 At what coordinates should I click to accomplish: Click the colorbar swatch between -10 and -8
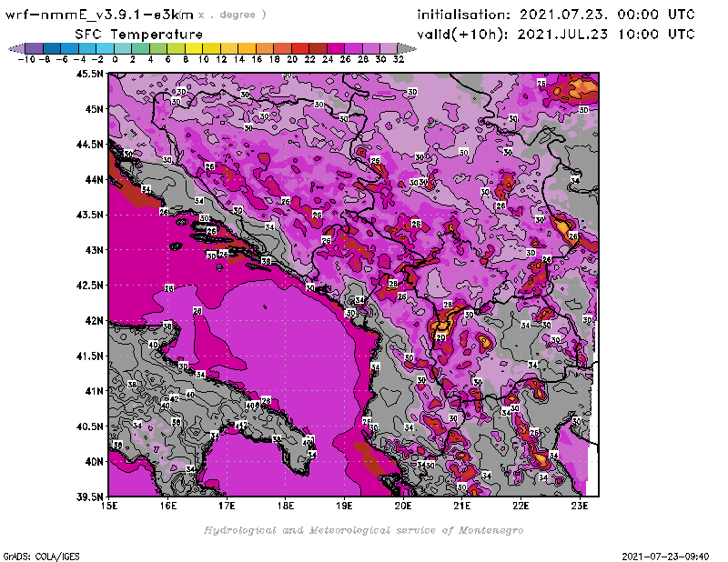[34, 48]
